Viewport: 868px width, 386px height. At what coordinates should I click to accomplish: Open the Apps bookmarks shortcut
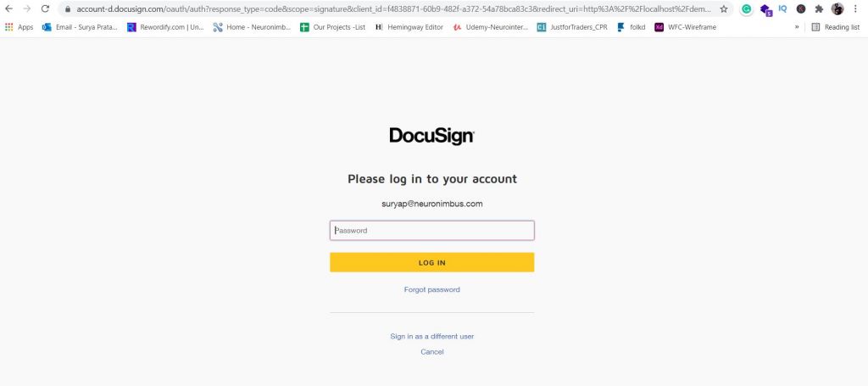tap(19, 27)
